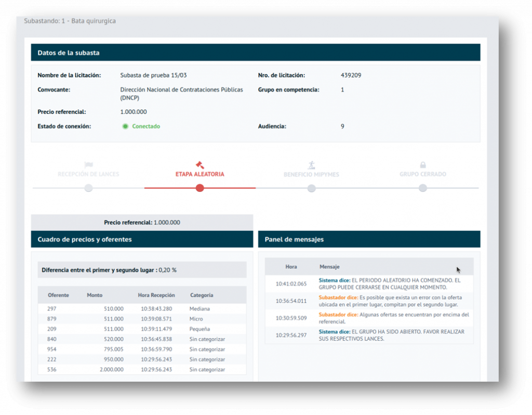
Task: Click the red gavel icon for Etapa Aleatoria
Action: [200, 165]
